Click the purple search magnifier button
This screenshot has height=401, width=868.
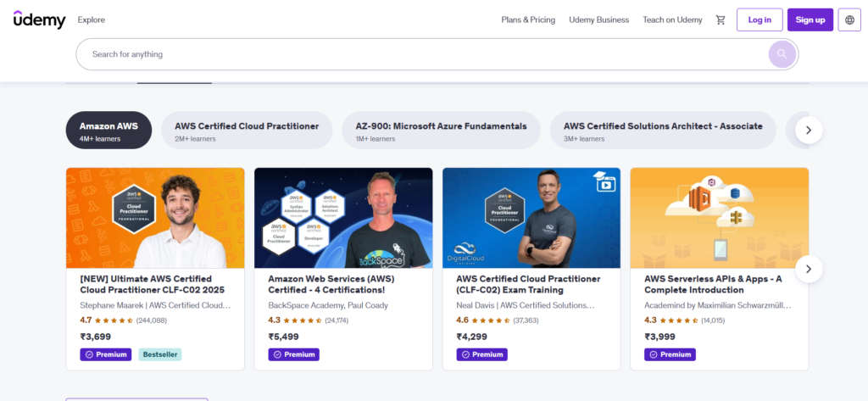point(782,54)
